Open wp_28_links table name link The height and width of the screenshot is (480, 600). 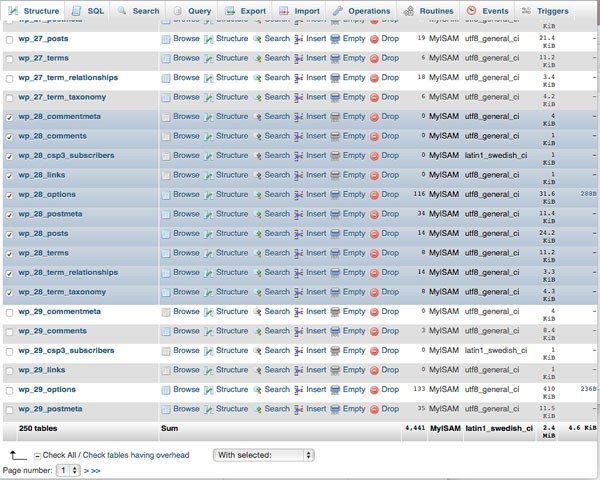pos(42,175)
